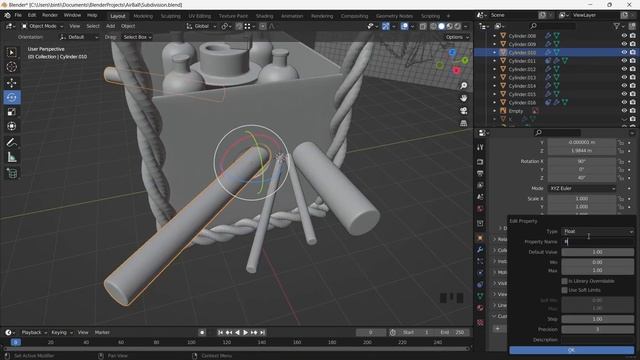Select the Rotate tool in the left toolbar

pyautogui.click(x=11, y=97)
